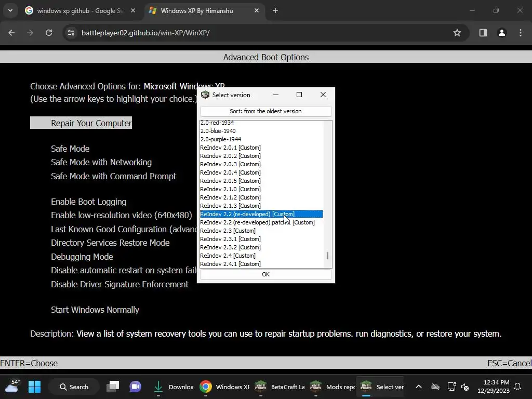
Task: Select ReIndev 2.0.1 [Custom]
Action: point(261,148)
